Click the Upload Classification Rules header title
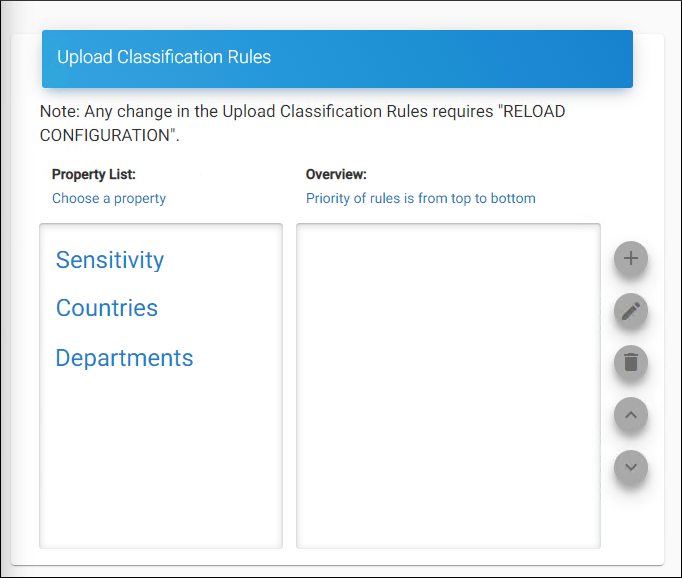Viewport: 682px width, 578px height. point(164,57)
